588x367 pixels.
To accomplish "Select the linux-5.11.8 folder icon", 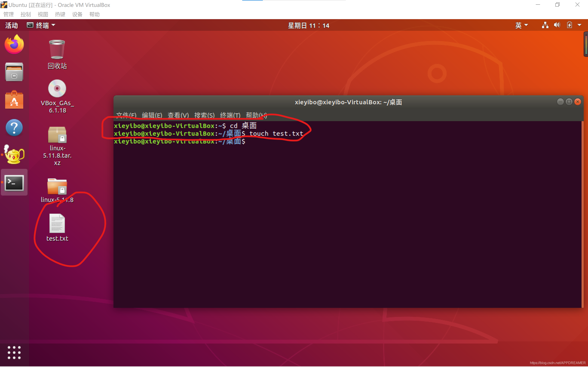I will pos(57,190).
